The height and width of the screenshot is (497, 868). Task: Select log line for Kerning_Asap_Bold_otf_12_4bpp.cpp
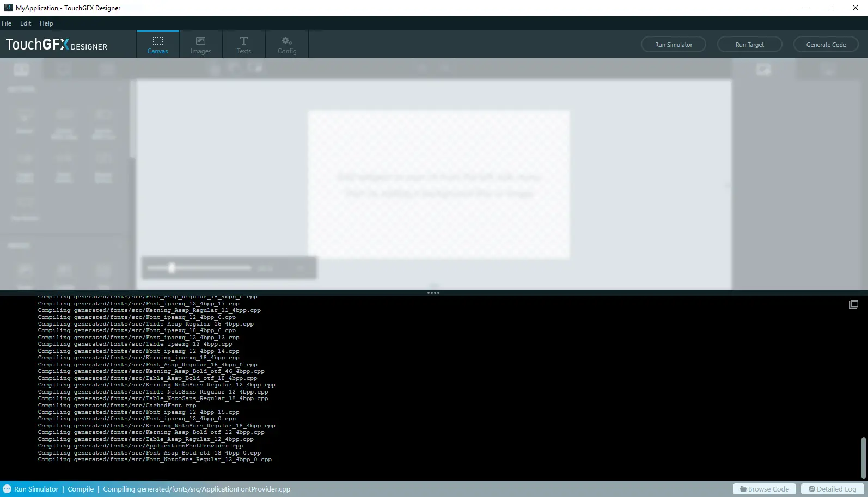(x=151, y=432)
